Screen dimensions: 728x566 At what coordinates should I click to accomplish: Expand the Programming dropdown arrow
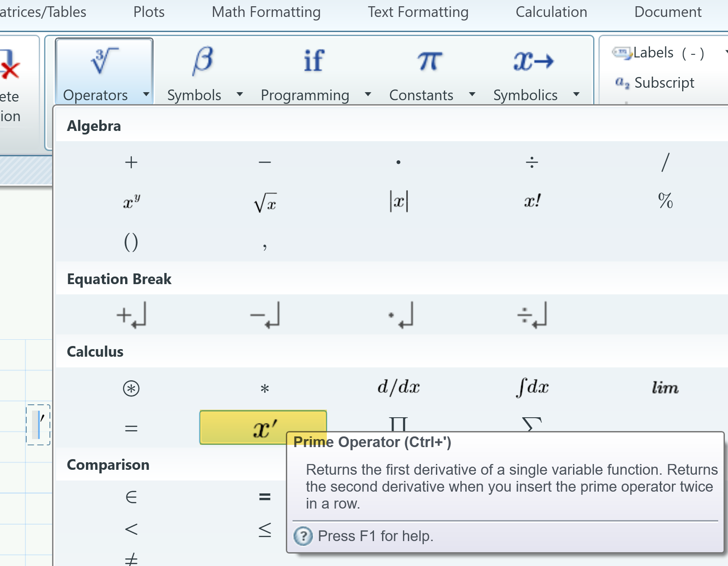(368, 95)
